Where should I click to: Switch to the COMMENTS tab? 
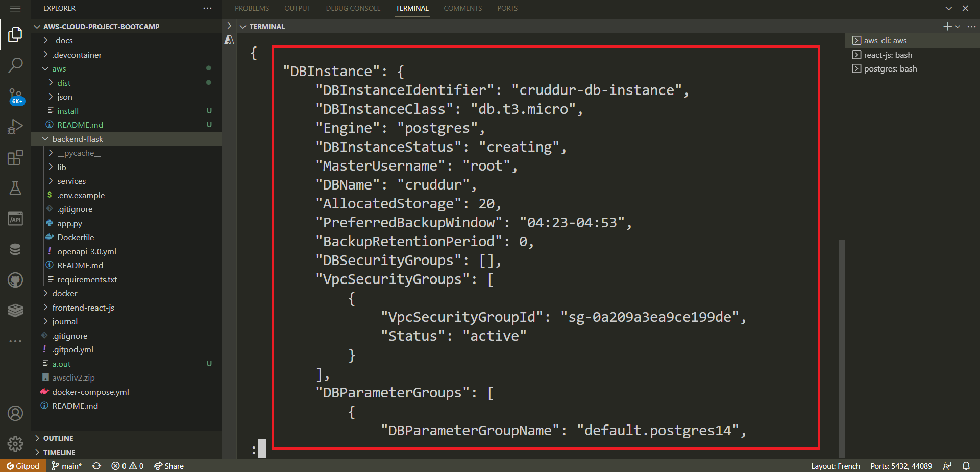click(x=462, y=8)
